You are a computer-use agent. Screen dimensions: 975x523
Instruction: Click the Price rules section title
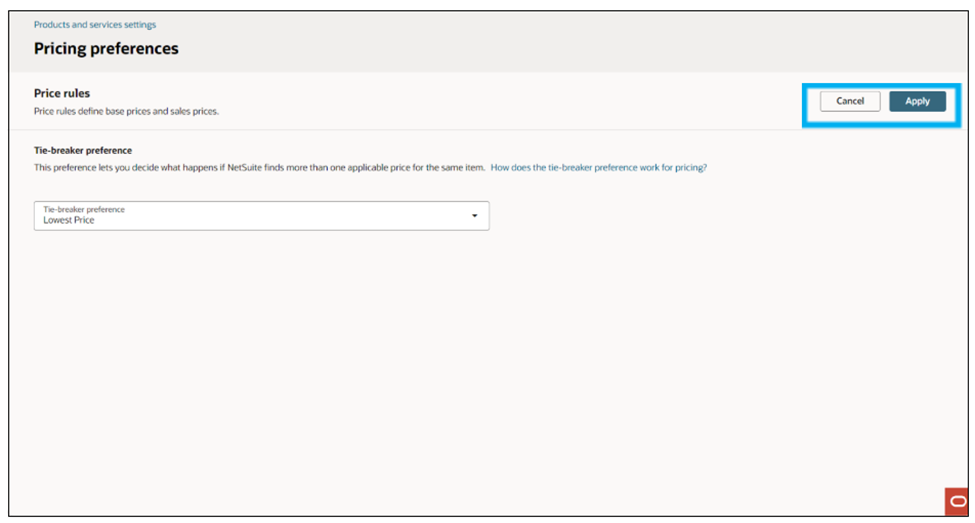(62, 93)
